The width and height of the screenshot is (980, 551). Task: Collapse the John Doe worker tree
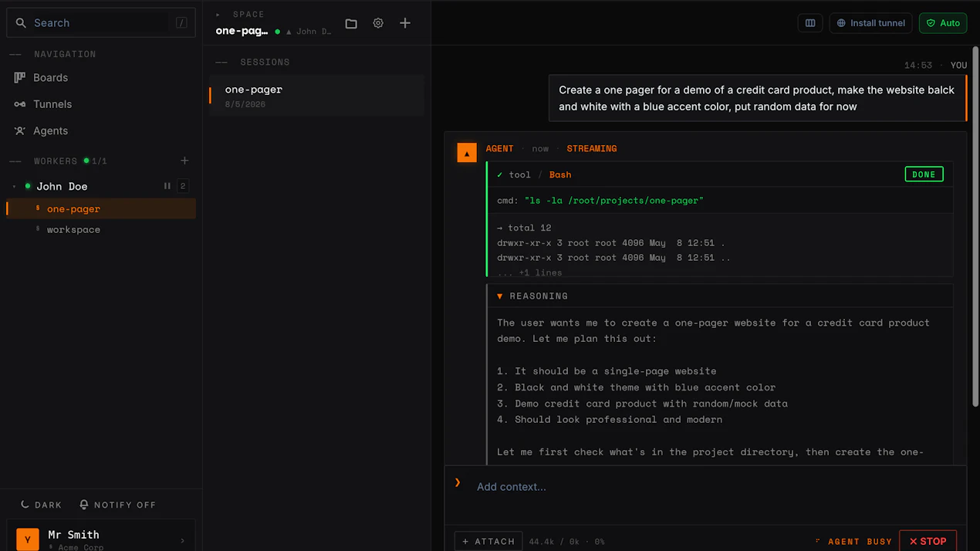pos(14,186)
